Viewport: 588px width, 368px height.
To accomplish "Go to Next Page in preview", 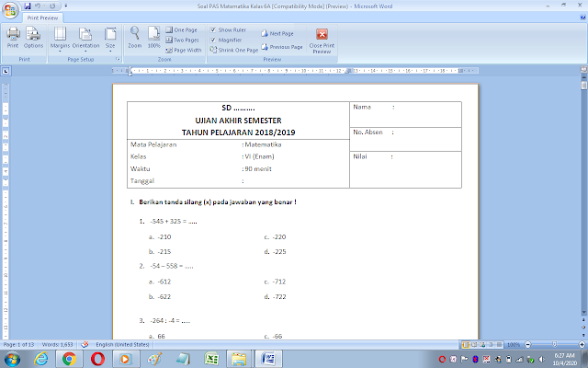I will tap(277, 33).
